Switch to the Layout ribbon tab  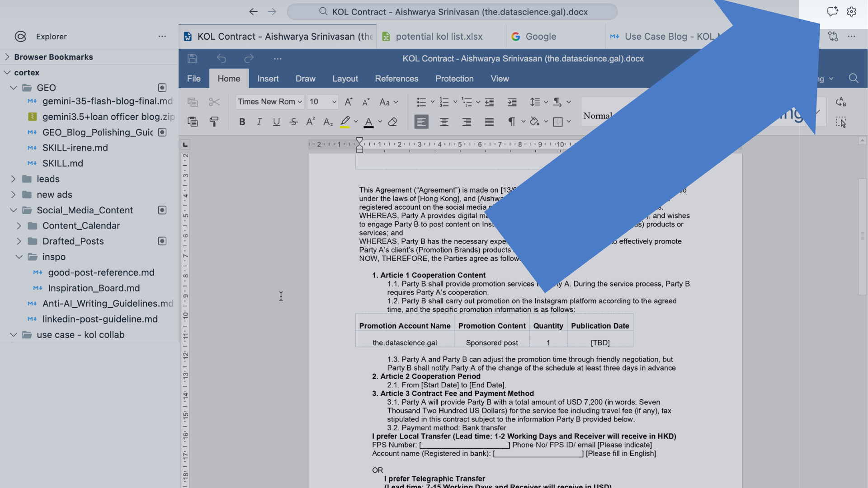pos(345,79)
